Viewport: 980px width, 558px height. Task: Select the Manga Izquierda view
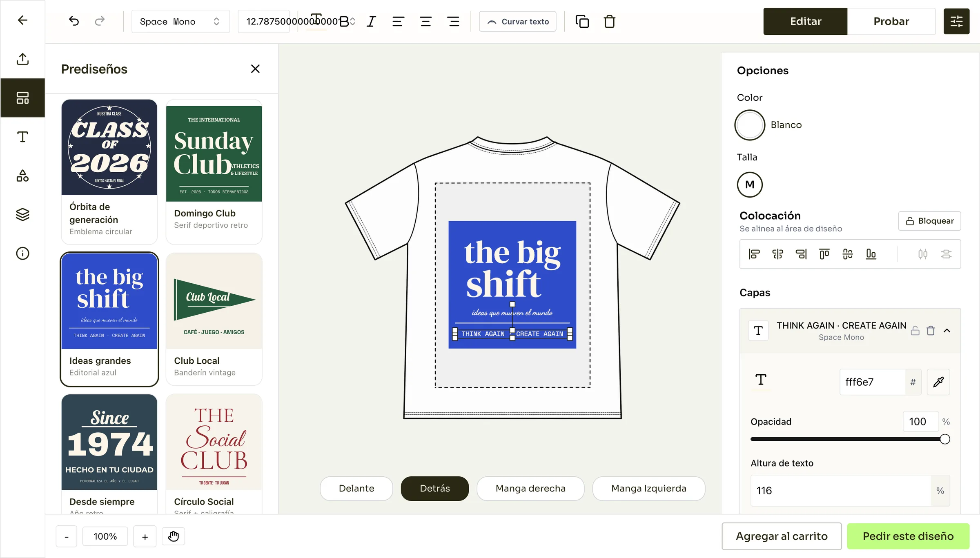click(648, 489)
